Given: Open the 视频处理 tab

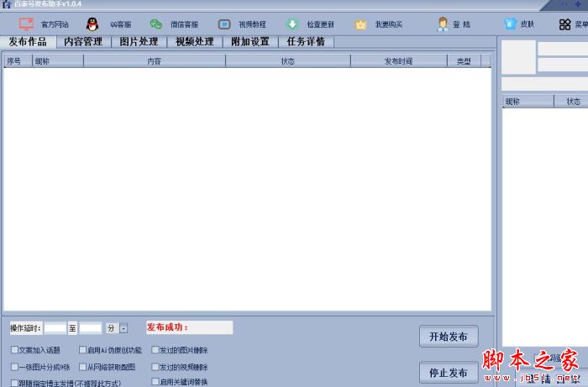Looking at the screenshot, I should [194, 42].
